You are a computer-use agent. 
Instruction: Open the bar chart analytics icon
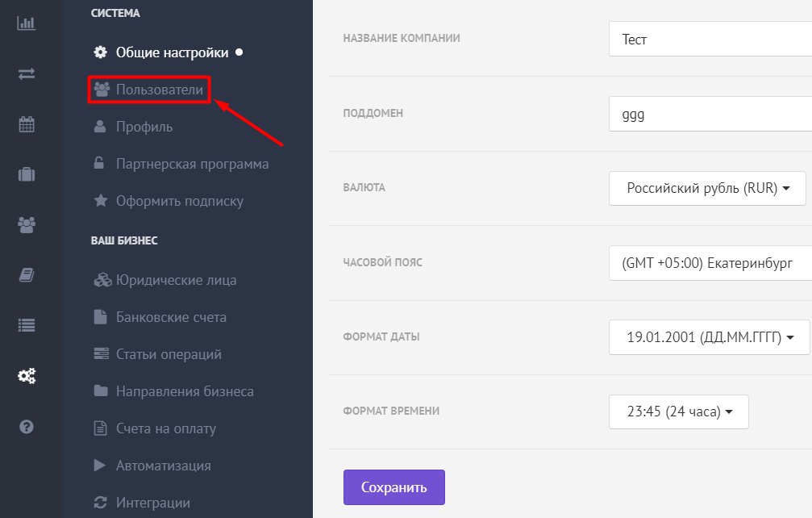pyautogui.click(x=26, y=23)
